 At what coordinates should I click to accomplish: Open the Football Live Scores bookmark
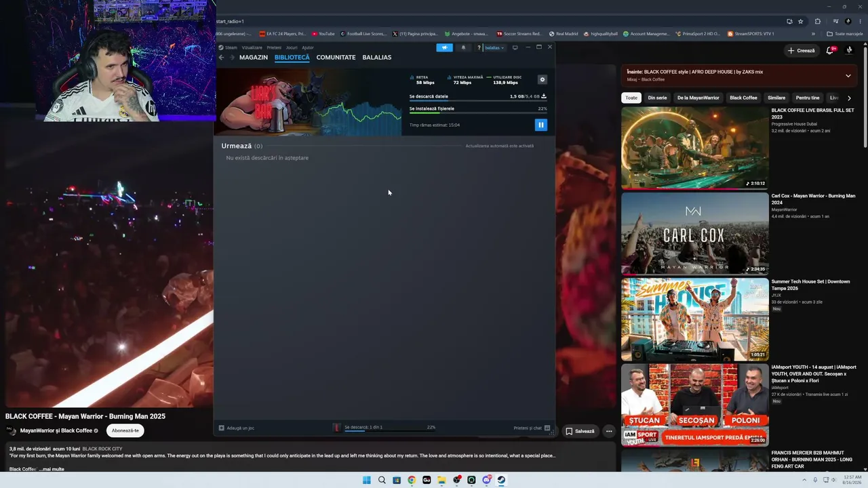[x=363, y=34]
